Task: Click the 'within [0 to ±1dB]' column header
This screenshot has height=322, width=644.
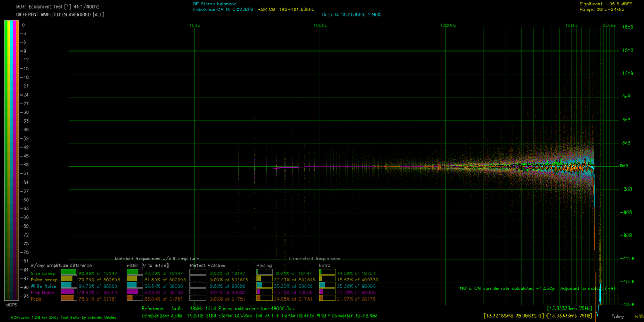Action: 148,265
